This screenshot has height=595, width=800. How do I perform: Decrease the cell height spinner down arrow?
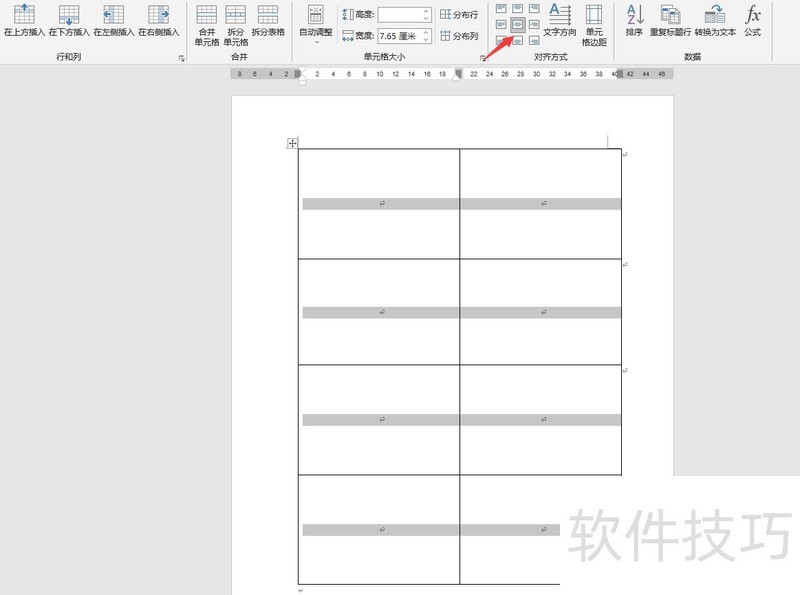(x=427, y=18)
